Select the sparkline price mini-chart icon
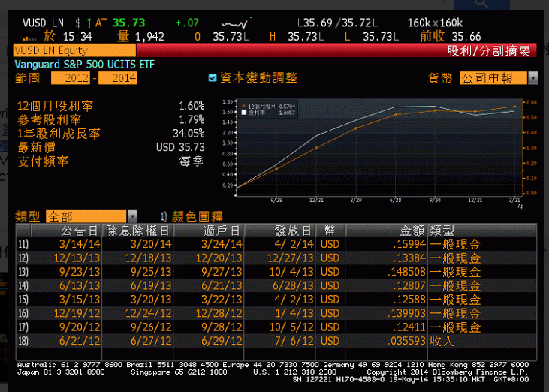The width and height of the screenshot is (549, 392). click(x=237, y=23)
